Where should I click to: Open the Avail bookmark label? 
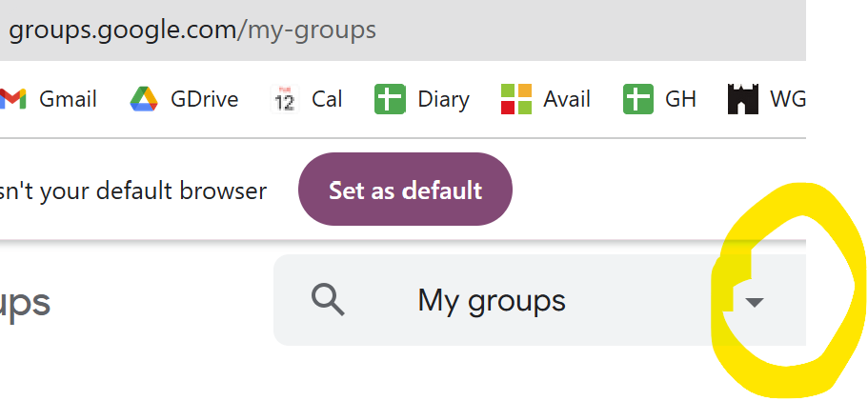567,99
